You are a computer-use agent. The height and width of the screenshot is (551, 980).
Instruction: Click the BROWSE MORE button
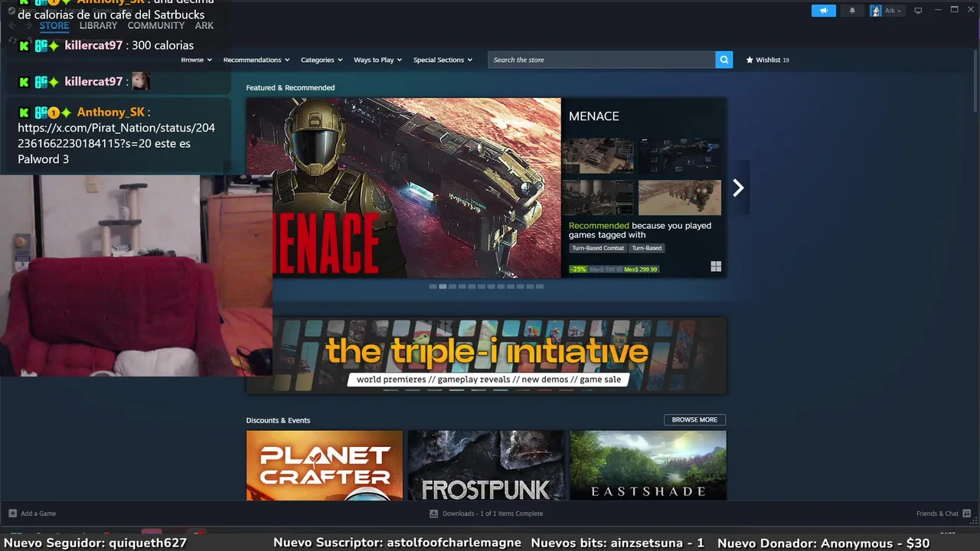pos(694,419)
